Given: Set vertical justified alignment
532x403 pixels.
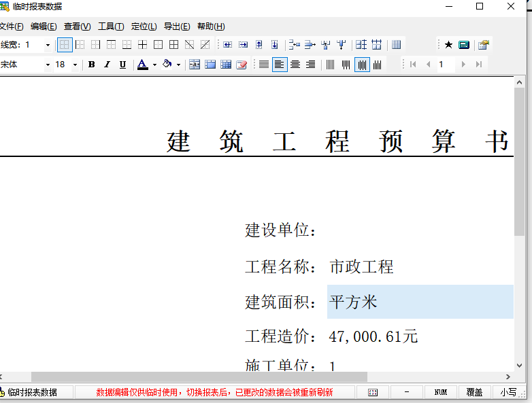Looking at the screenshot, I should coord(331,65).
